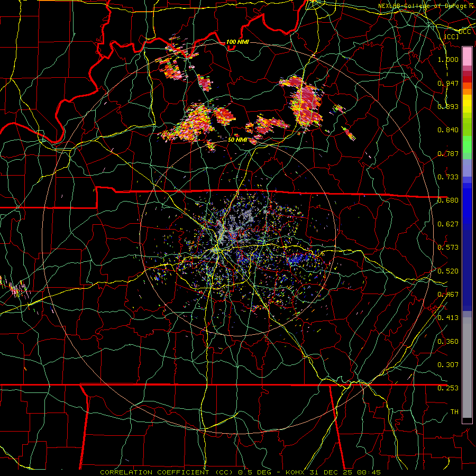
Task: Click the light pink top swatch of the color scale
Action: [467, 56]
